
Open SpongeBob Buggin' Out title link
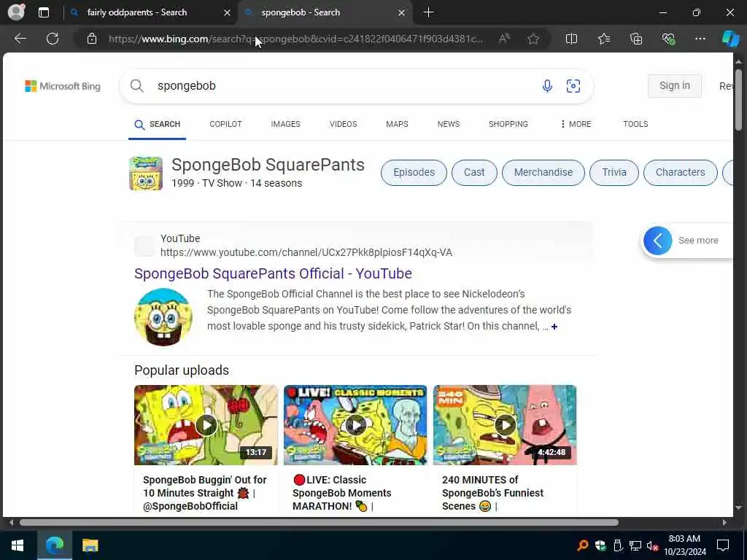[x=205, y=493]
